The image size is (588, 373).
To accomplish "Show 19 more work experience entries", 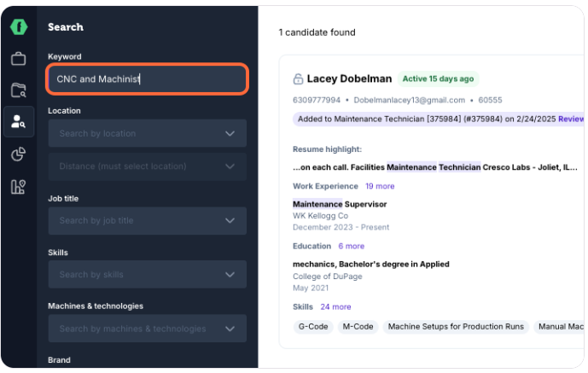I will (x=380, y=186).
